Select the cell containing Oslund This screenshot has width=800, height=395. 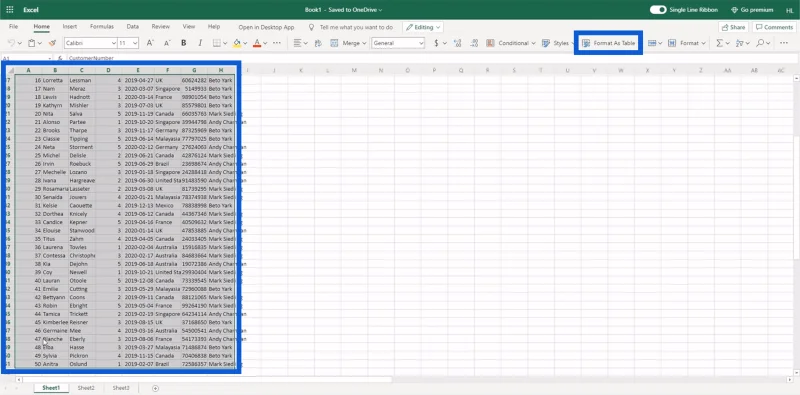tap(82, 364)
